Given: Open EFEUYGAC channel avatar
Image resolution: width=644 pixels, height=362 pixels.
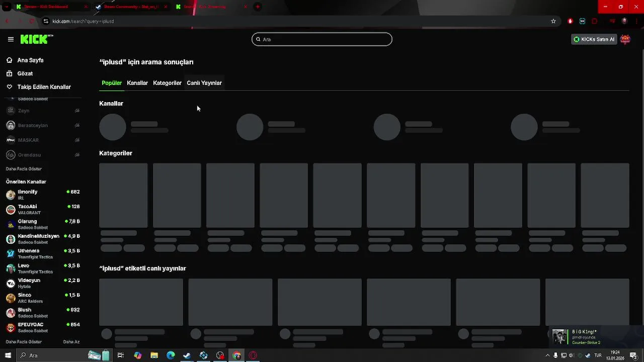Looking at the screenshot, I should click(x=11, y=327).
